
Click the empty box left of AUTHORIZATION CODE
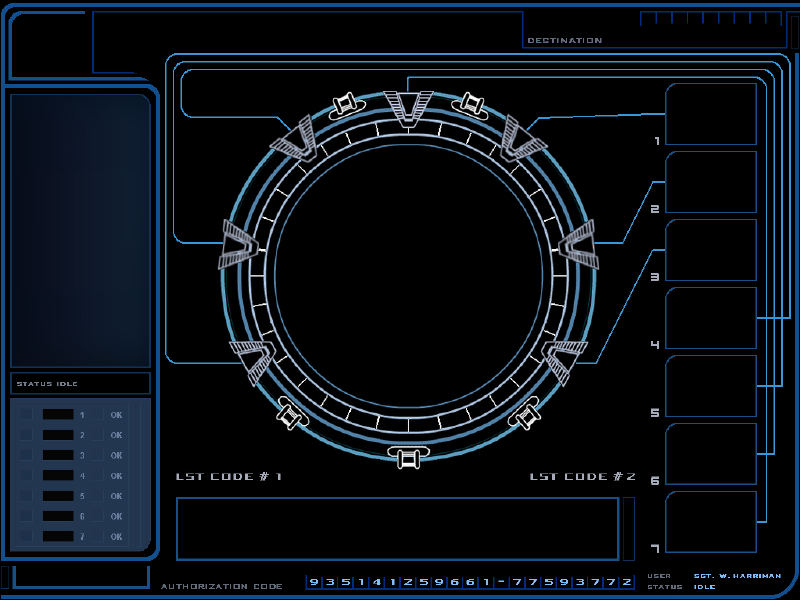(81, 577)
